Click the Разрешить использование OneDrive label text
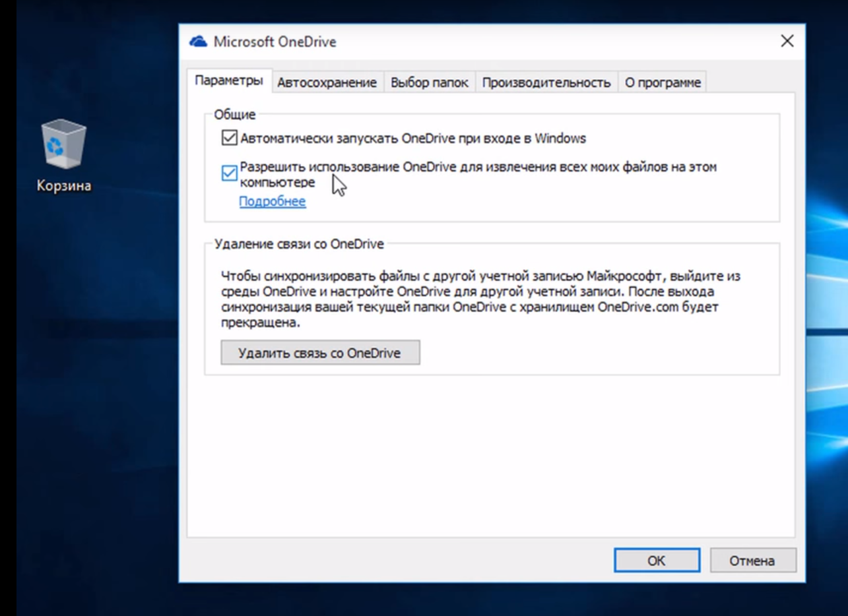The image size is (848, 616). pos(478,174)
